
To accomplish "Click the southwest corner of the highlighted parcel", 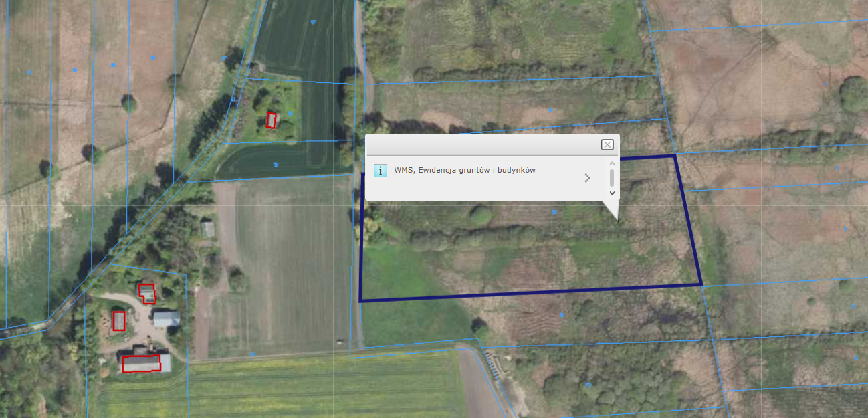I will click(x=360, y=301).
